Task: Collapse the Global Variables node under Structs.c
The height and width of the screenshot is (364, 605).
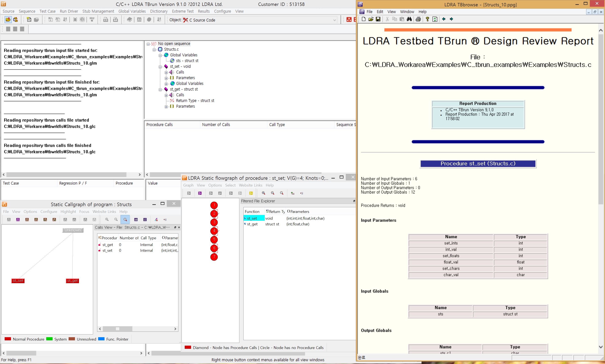Action: [x=160, y=55]
